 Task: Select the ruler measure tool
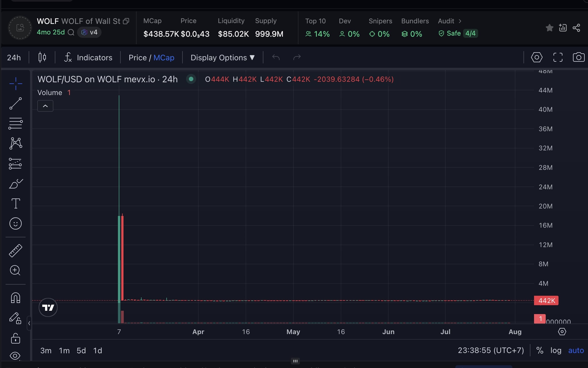(16, 250)
